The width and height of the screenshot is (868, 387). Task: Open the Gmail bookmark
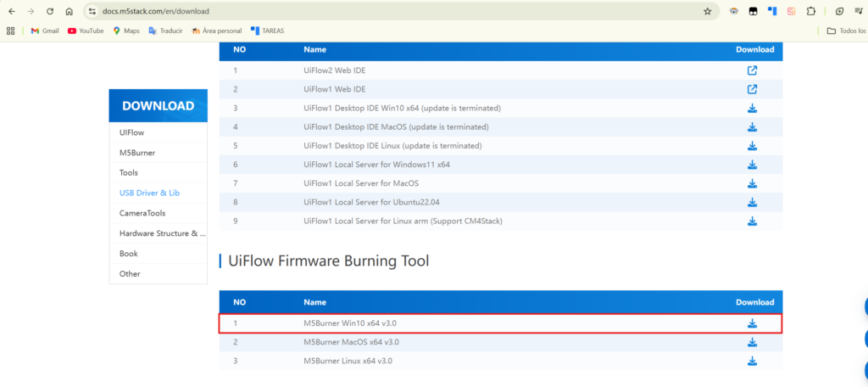click(x=44, y=31)
